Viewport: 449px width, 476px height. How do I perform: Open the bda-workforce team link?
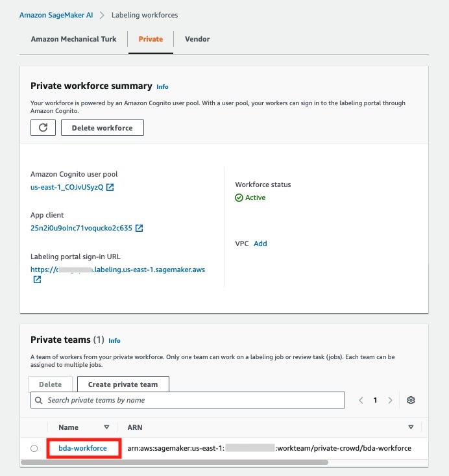tap(82, 448)
